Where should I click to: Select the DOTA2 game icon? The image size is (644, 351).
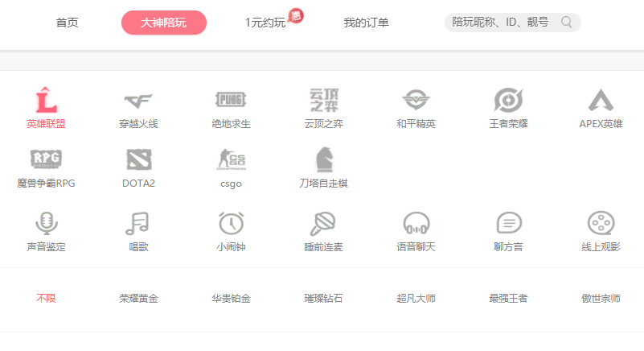(138, 159)
